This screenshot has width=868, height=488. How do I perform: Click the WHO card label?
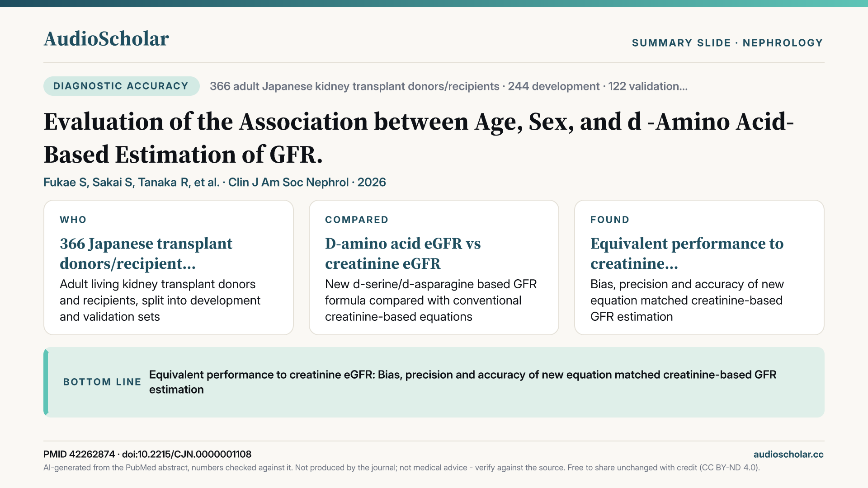(73, 220)
